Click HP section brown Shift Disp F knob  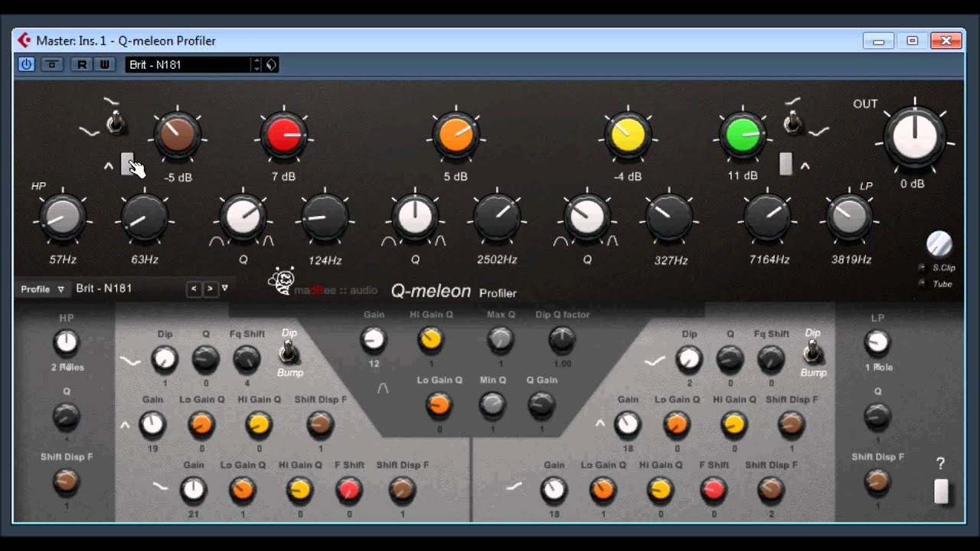(67, 481)
